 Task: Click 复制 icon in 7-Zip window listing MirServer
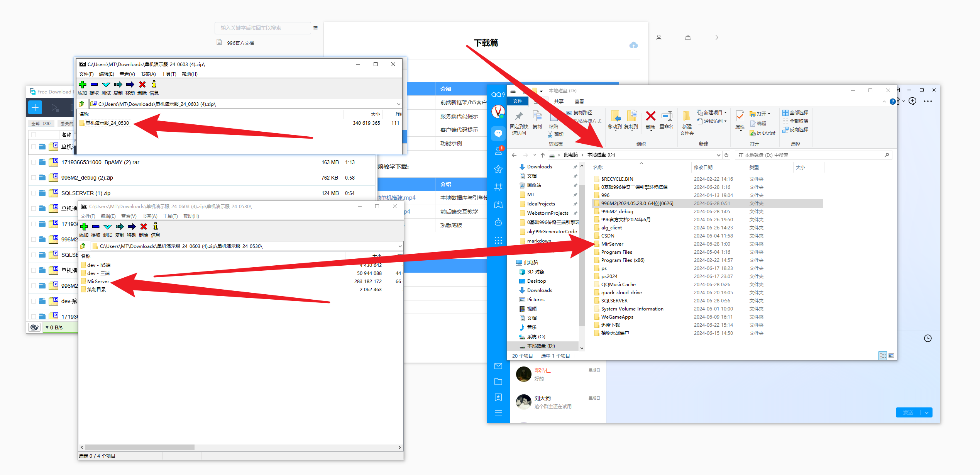click(120, 227)
